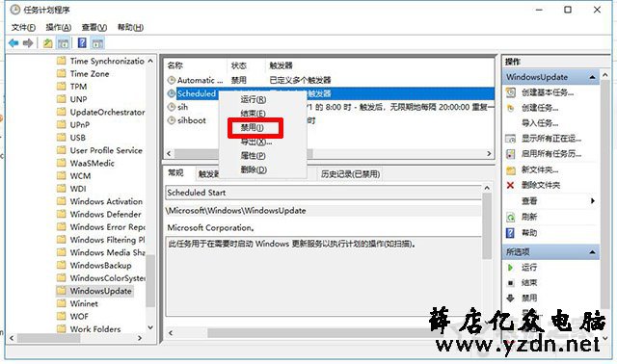Choose 禁用(I) in the context menu
The width and height of the screenshot is (617, 364).
(x=253, y=127)
